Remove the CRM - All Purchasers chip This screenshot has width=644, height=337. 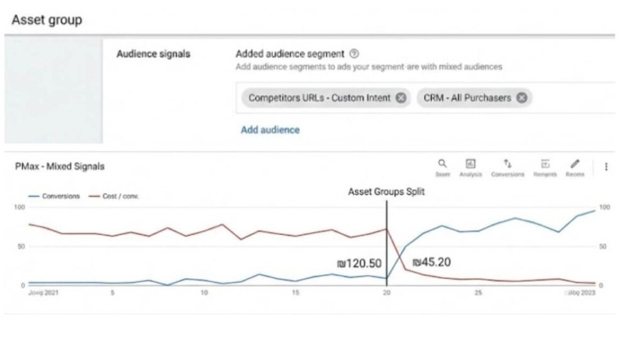point(521,98)
